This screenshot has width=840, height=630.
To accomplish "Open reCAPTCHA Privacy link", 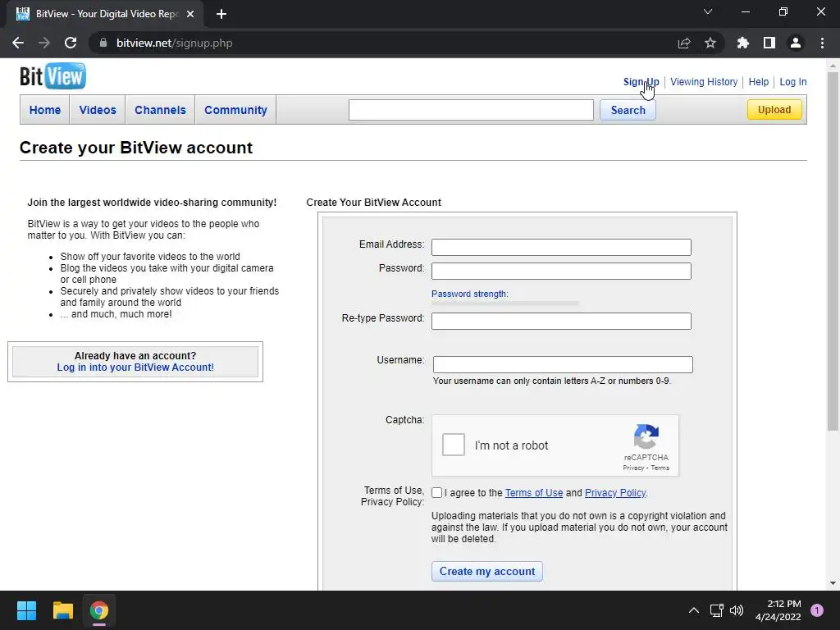I will click(633, 468).
